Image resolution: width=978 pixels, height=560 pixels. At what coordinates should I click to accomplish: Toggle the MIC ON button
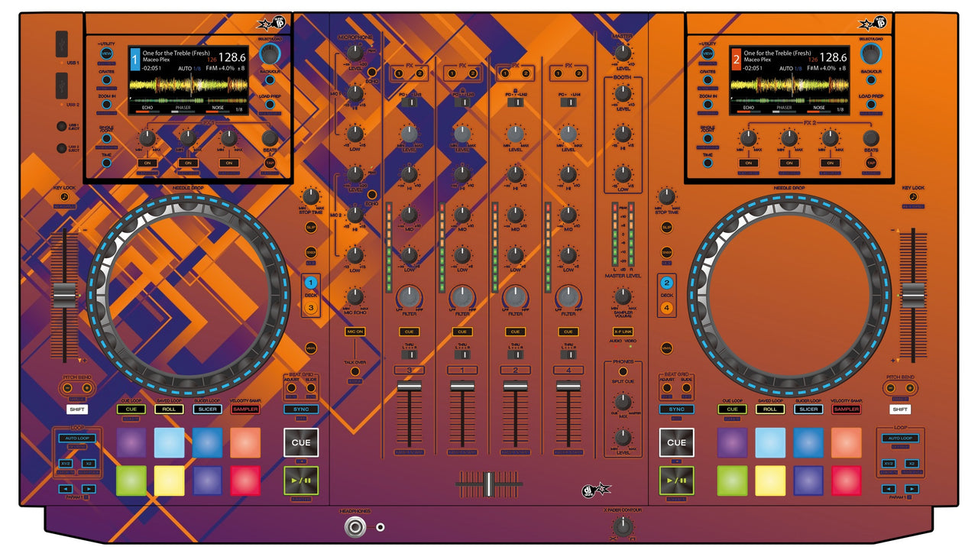(x=355, y=332)
